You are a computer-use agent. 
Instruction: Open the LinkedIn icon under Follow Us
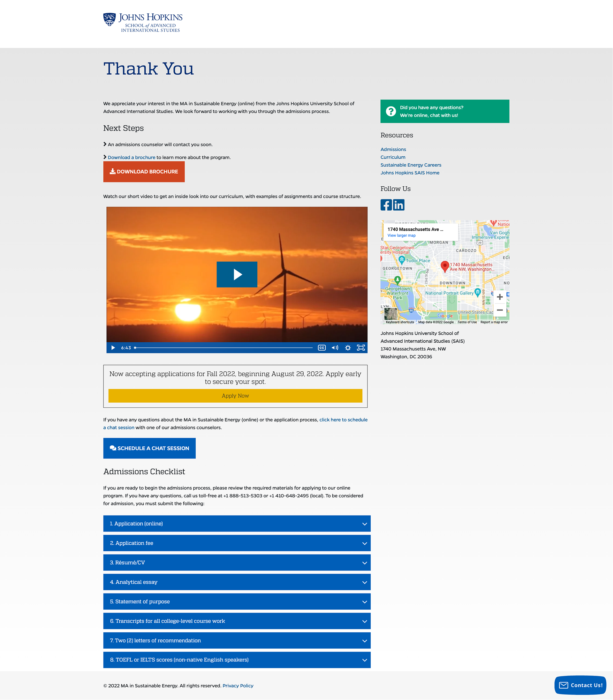pyautogui.click(x=398, y=205)
